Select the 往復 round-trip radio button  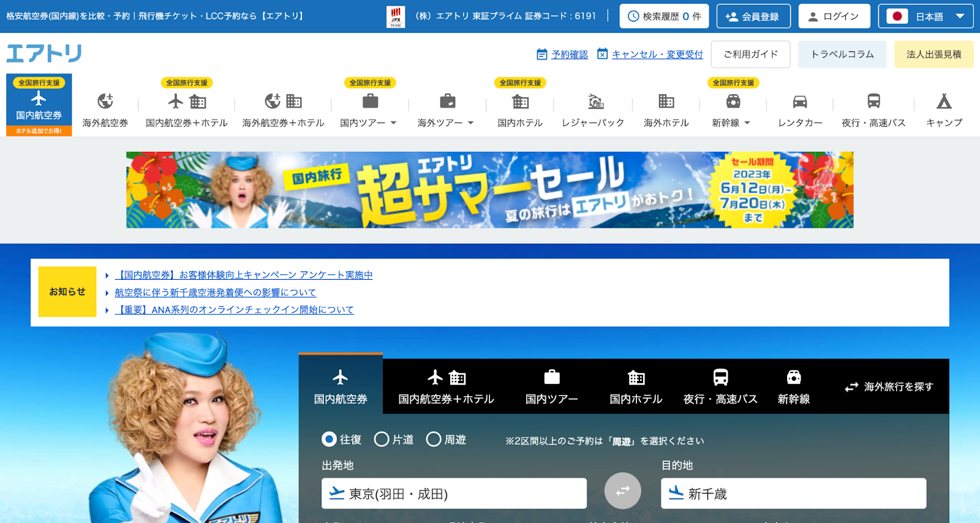(x=329, y=439)
